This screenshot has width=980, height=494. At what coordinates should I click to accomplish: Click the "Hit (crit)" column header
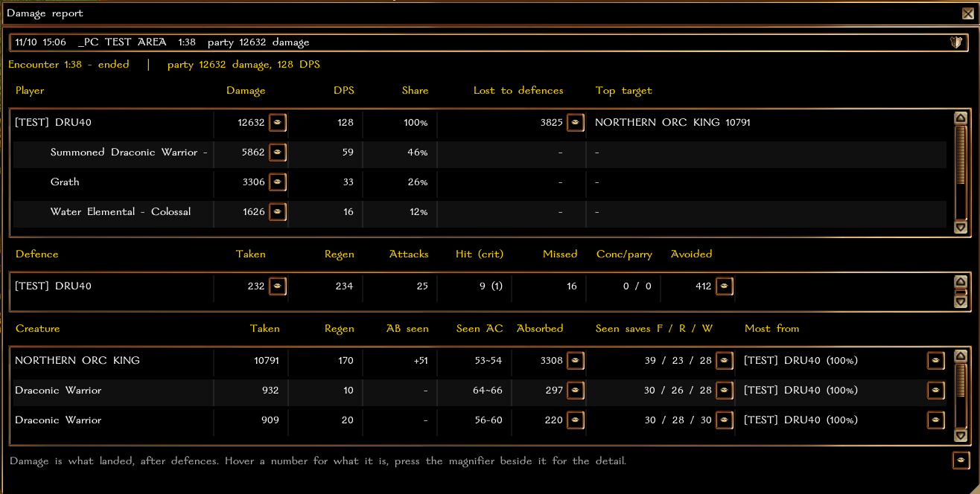(480, 254)
